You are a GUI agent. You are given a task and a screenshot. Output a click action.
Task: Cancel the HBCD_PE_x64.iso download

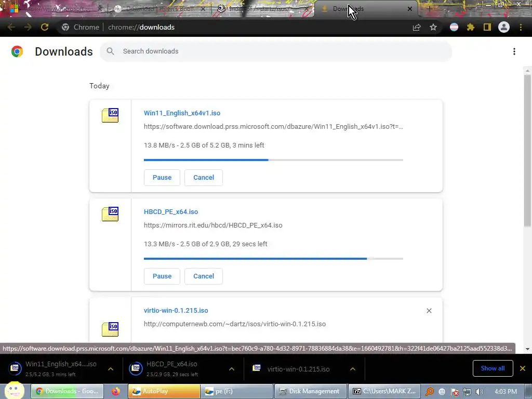pos(204,276)
